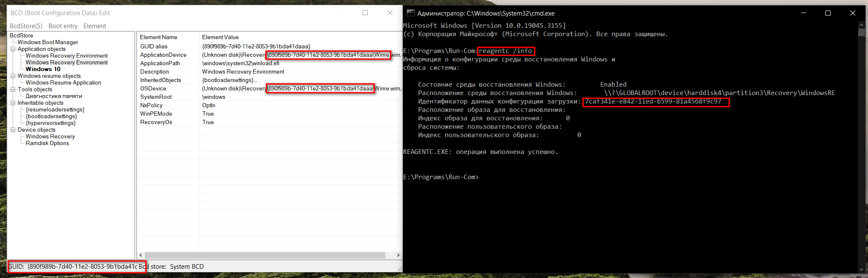Select the WinPEMode row

coord(270,114)
